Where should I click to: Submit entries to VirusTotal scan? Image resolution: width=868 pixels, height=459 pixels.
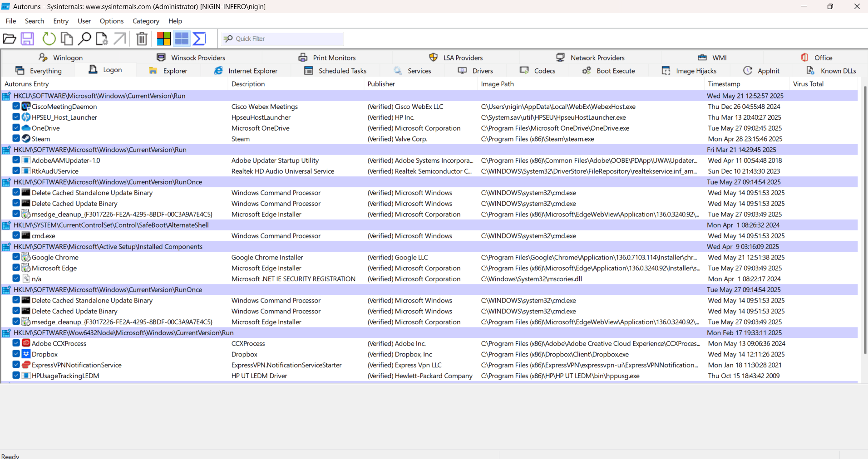[x=198, y=39]
